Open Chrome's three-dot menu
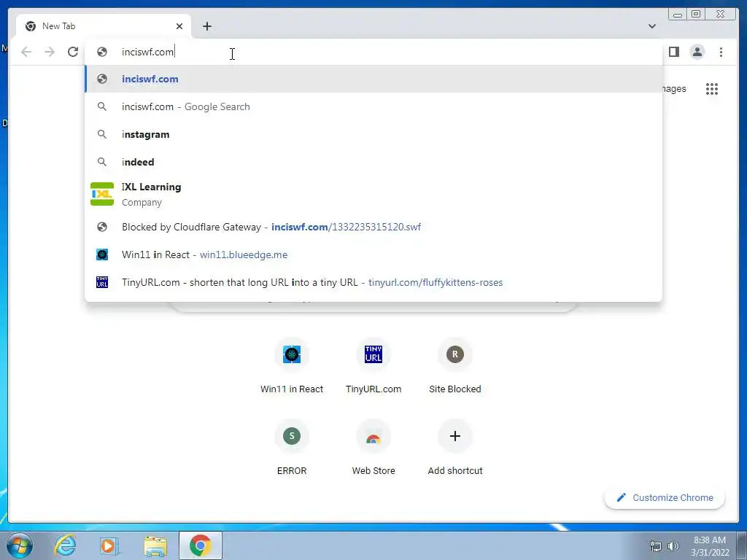 721,52
